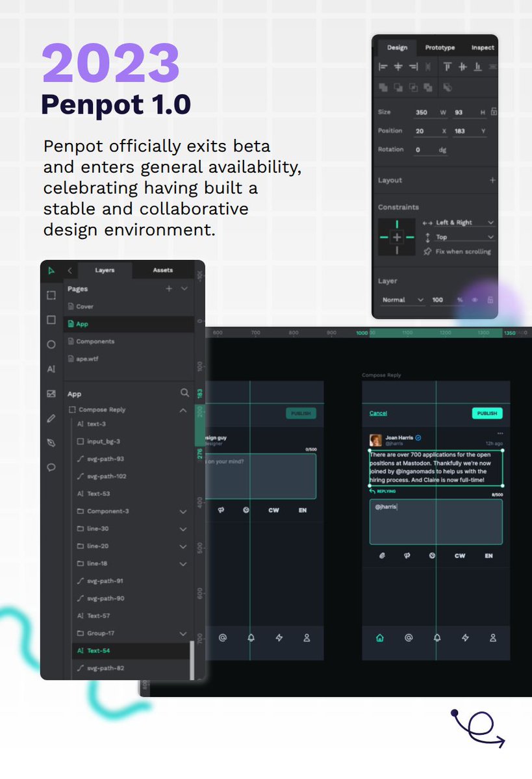Align selection to the top edge

click(x=448, y=66)
